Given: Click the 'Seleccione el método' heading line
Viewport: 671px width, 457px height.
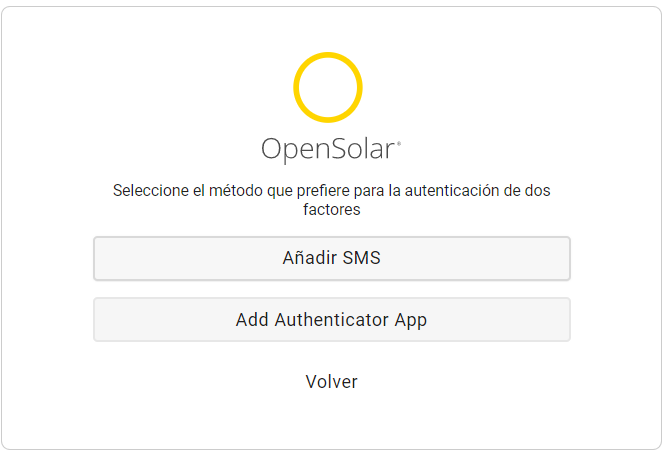Looking at the screenshot, I should (x=332, y=190).
